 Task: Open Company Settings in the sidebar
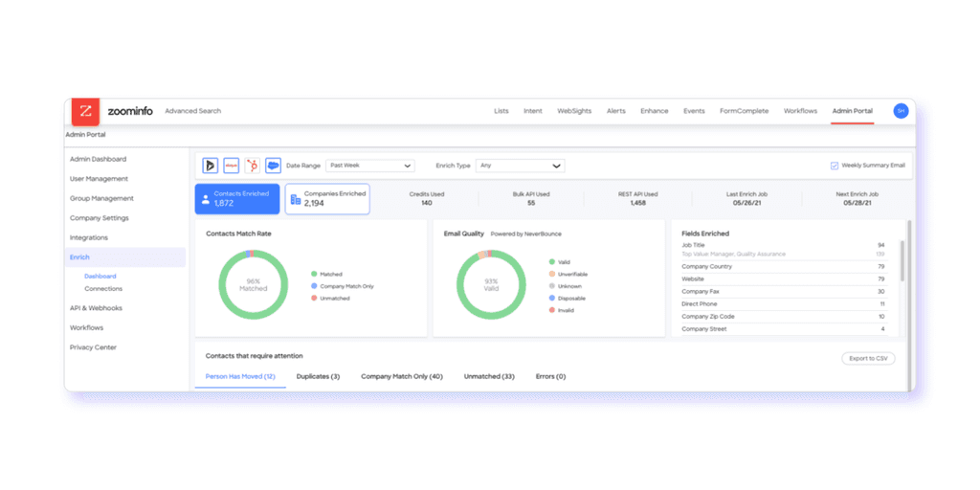click(x=99, y=218)
